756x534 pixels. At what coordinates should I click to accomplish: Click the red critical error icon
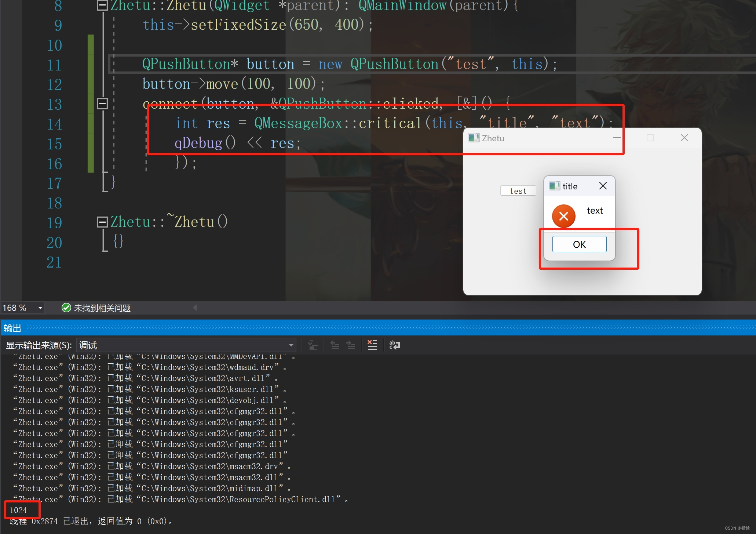[x=563, y=216]
